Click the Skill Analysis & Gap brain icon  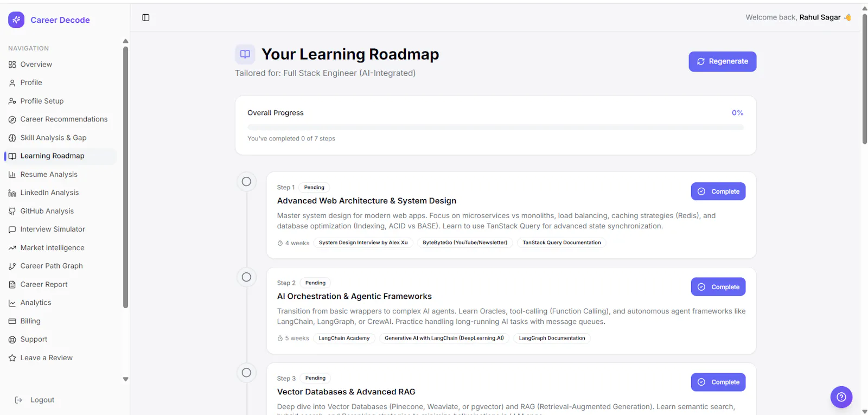[12, 138]
